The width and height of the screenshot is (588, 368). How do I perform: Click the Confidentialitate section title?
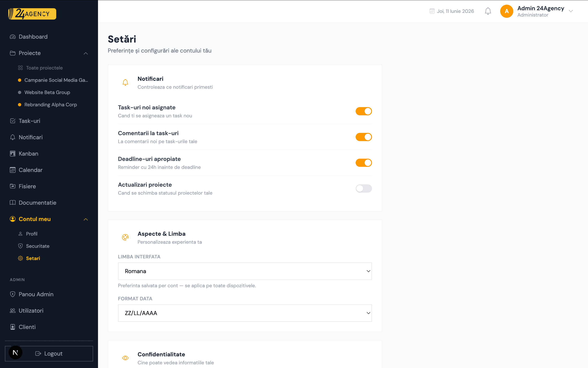coord(161,354)
